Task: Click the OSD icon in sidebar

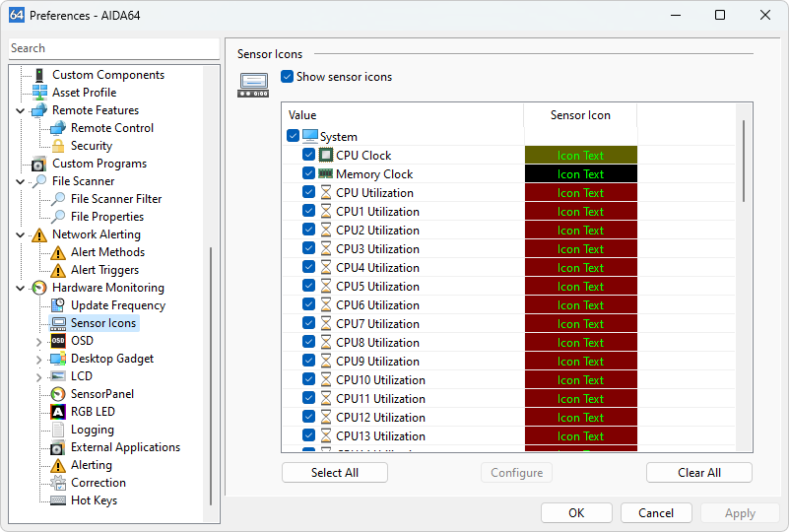Action: pyautogui.click(x=58, y=341)
